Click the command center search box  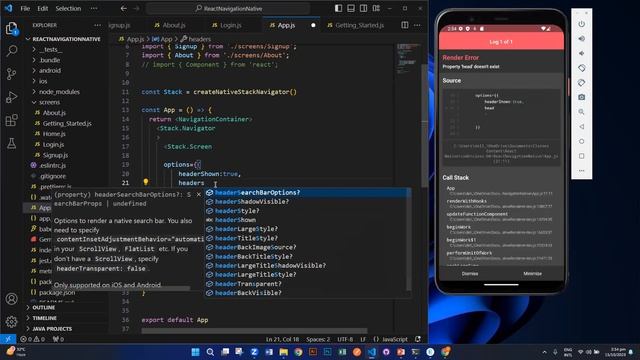click(229, 8)
